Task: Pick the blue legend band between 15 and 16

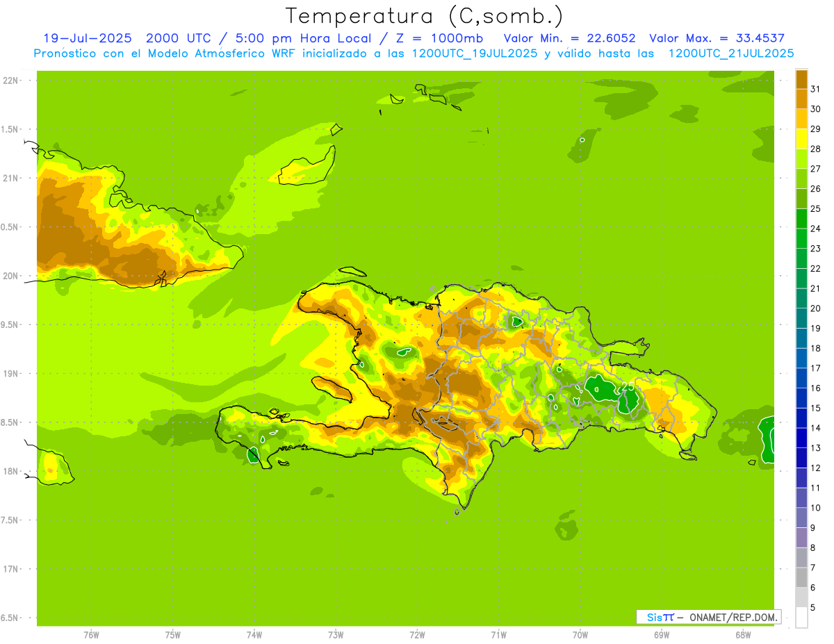Action: tap(801, 398)
